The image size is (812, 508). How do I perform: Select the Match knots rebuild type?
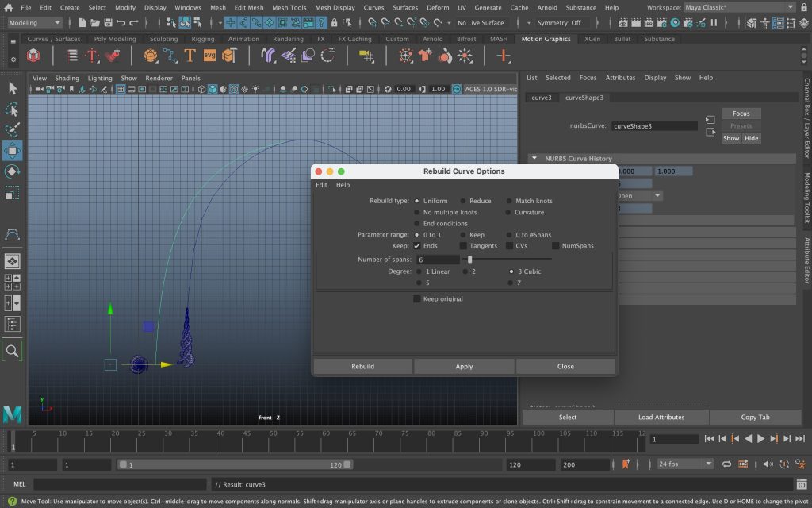click(509, 201)
